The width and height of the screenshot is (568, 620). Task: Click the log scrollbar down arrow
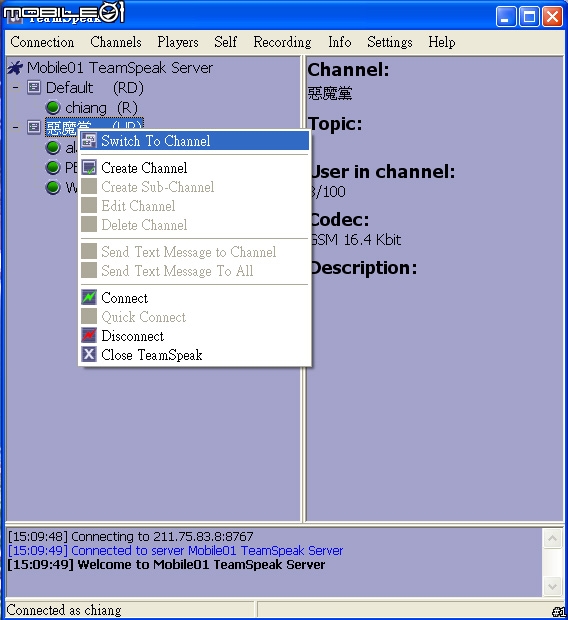click(553, 586)
